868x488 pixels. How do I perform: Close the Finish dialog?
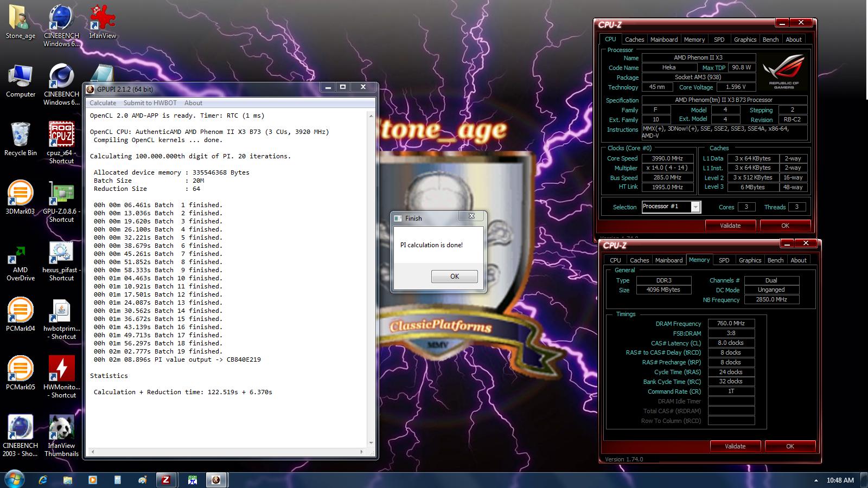(471, 216)
